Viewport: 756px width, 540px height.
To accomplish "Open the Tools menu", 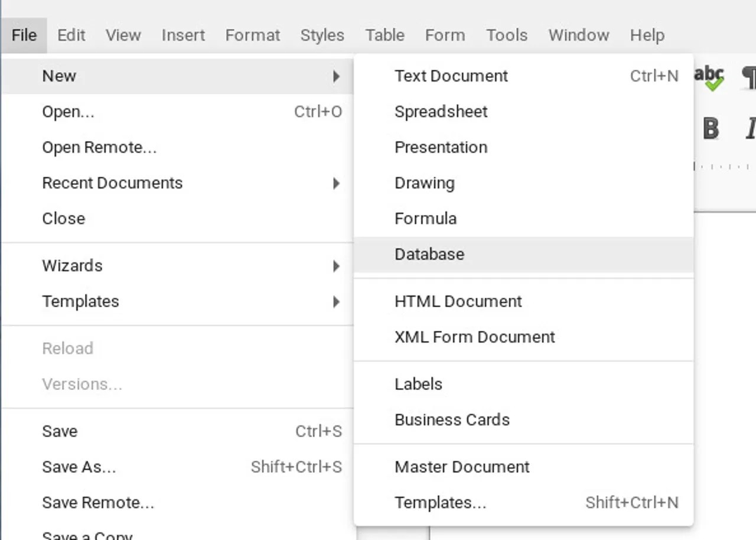I will (x=507, y=35).
